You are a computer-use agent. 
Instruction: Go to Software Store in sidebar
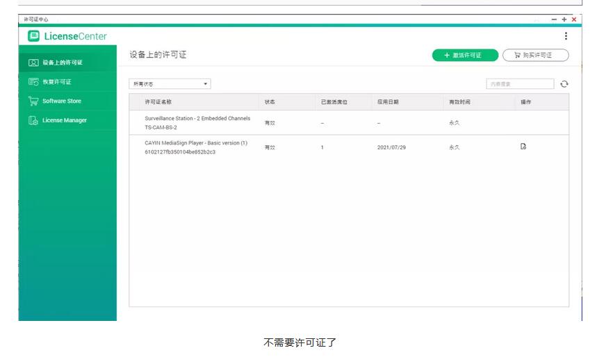67,101
